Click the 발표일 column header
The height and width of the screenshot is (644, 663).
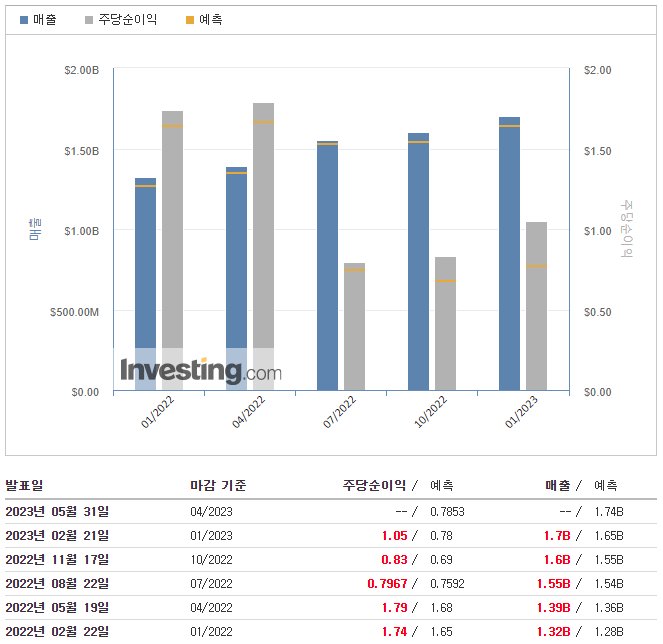tap(24, 485)
